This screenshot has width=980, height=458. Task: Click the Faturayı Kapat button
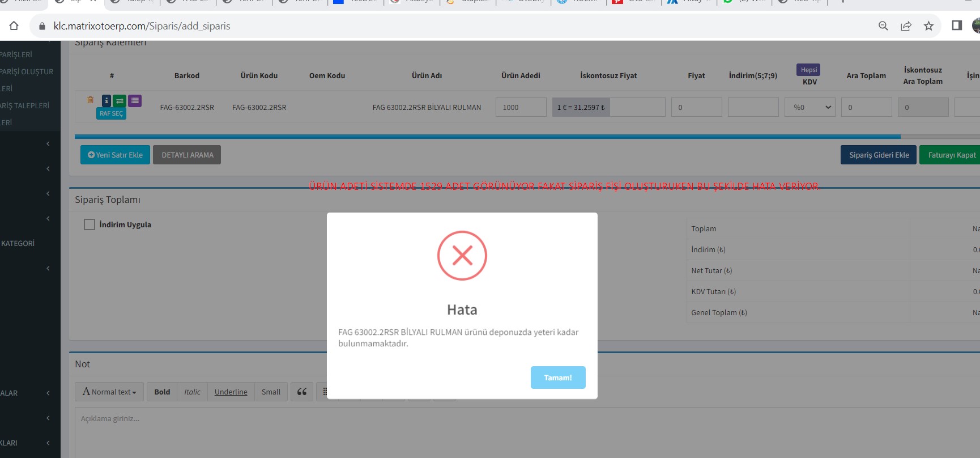tap(951, 155)
